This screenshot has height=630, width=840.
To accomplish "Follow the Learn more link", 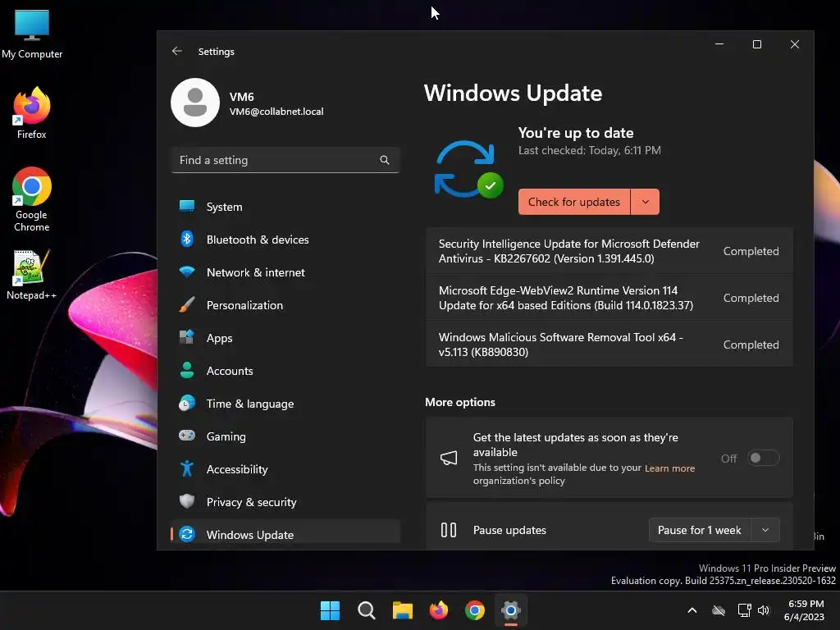I will point(669,468).
